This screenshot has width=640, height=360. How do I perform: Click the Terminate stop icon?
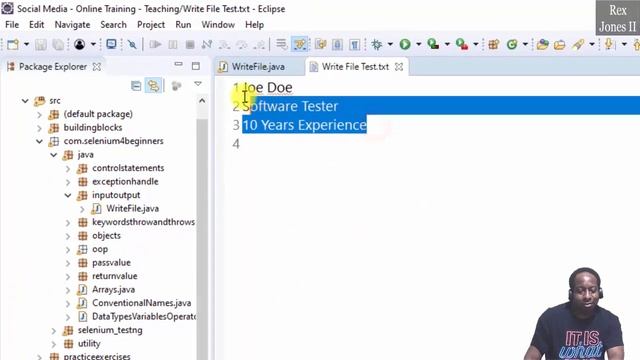click(x=190, y=44)
